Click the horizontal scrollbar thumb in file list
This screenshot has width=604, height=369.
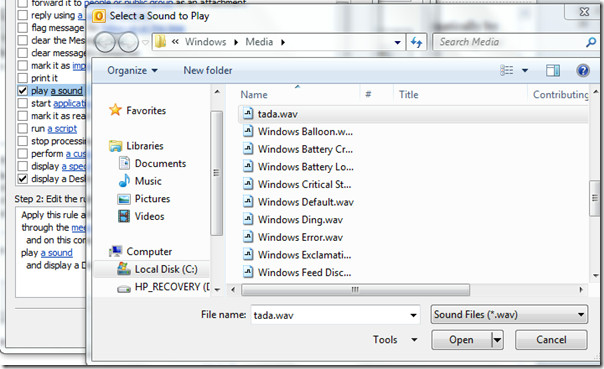pyautogui.click(x=355, y=289)
